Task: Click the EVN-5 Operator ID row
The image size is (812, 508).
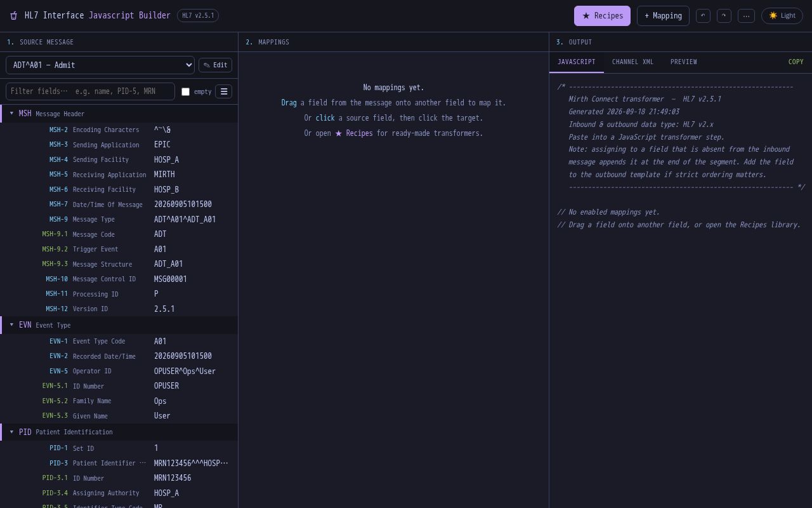Action: [x=119, y=371]
